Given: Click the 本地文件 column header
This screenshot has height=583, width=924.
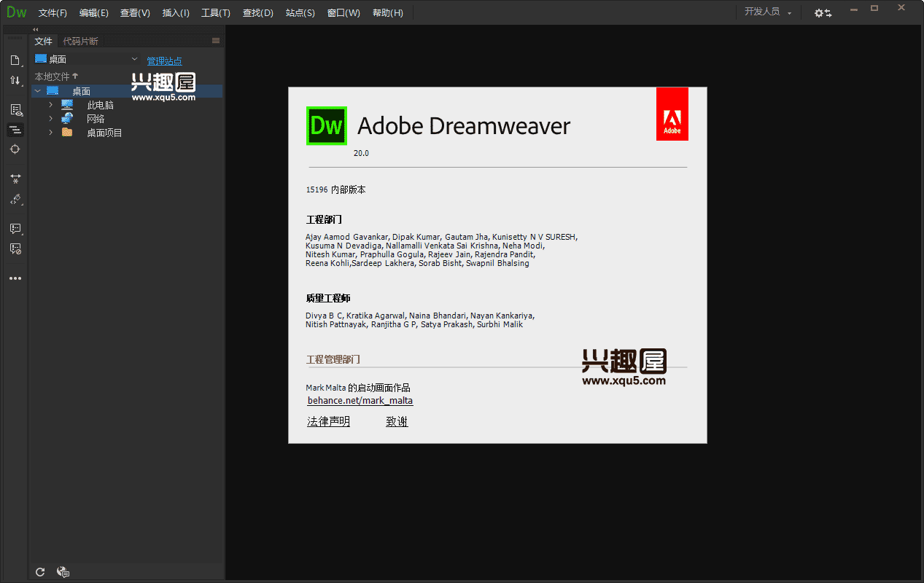Looking at the screenshot, I should click(x=52, y=76).
